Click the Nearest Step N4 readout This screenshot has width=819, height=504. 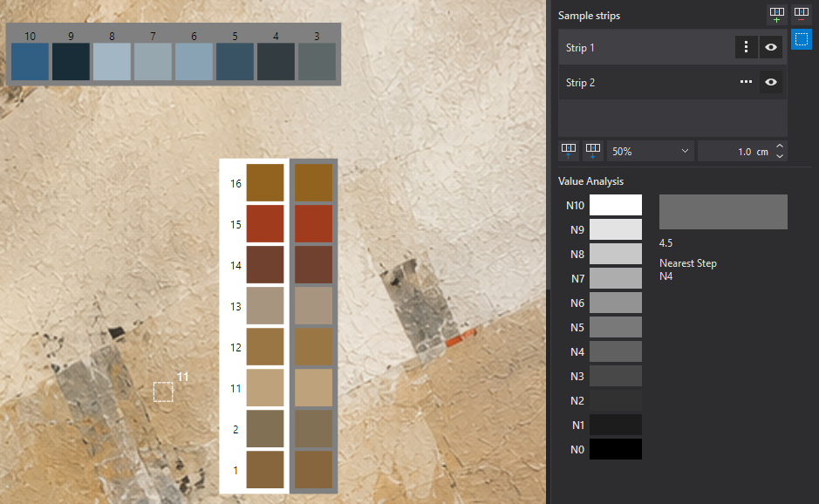click(x=688, y=269)
